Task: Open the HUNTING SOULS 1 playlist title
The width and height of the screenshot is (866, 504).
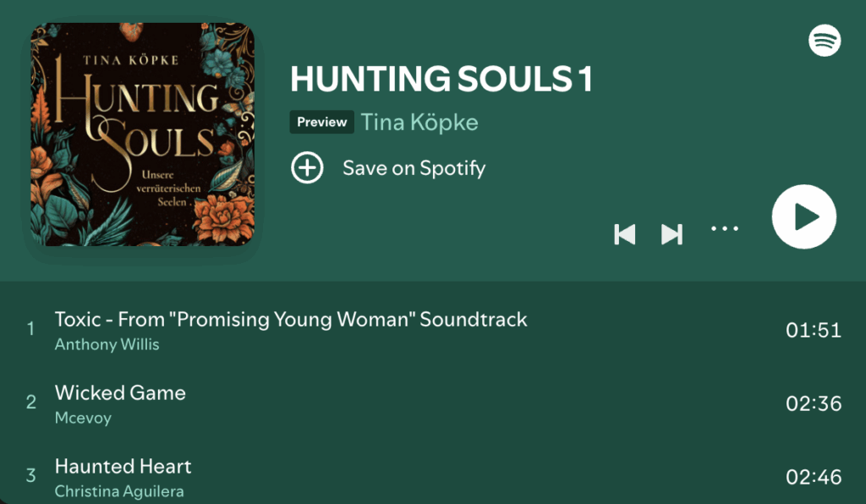Action: click(x=441, y=79)
